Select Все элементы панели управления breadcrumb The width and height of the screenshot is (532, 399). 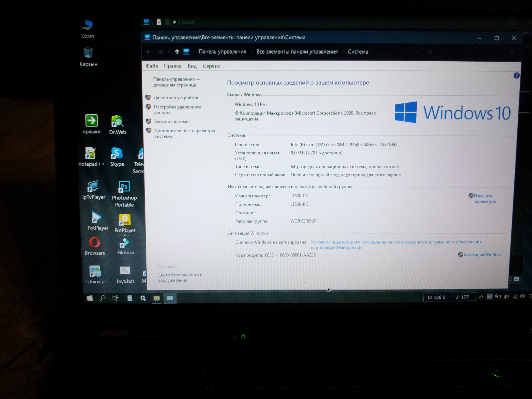(297, 52)
